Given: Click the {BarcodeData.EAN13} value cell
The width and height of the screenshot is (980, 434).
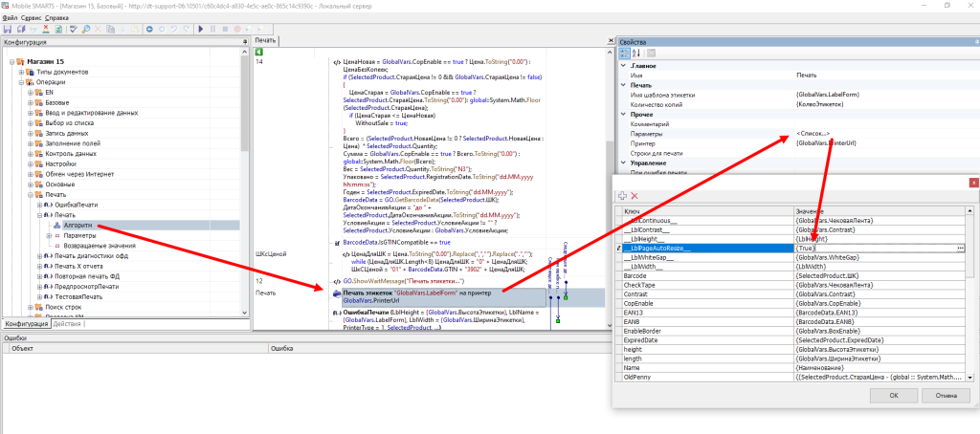Looking at the screenshot, I should (880, 313).
